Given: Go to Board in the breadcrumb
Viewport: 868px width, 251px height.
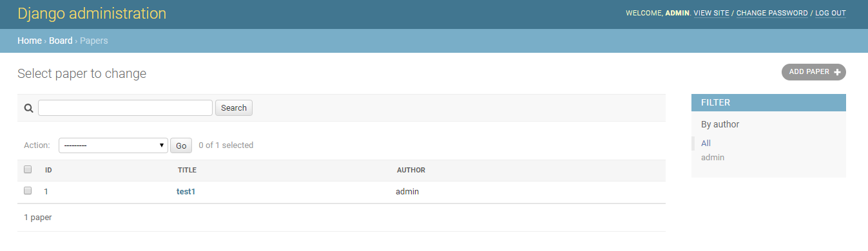Looking at the screenshot, I should pyautogui.click(x=61, y=41).
